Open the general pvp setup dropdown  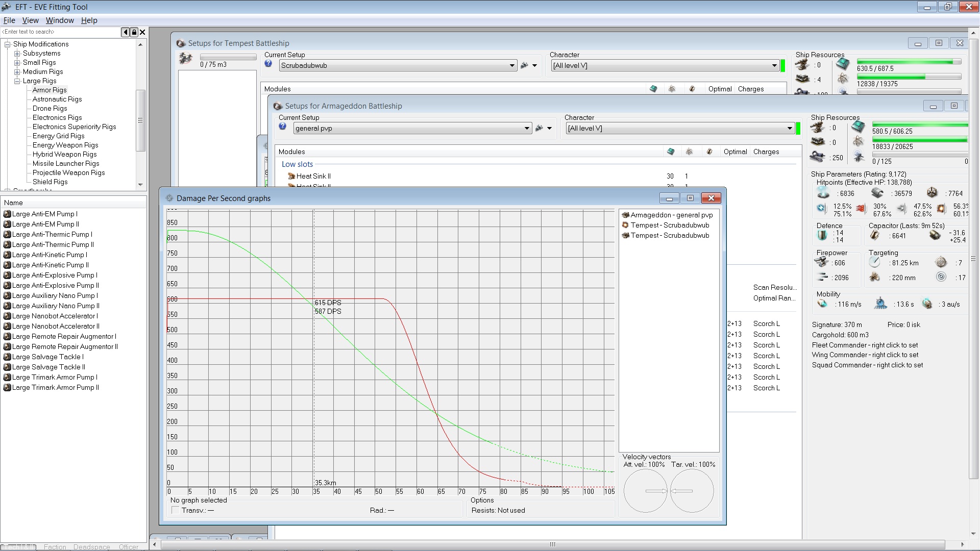(527, 129)
